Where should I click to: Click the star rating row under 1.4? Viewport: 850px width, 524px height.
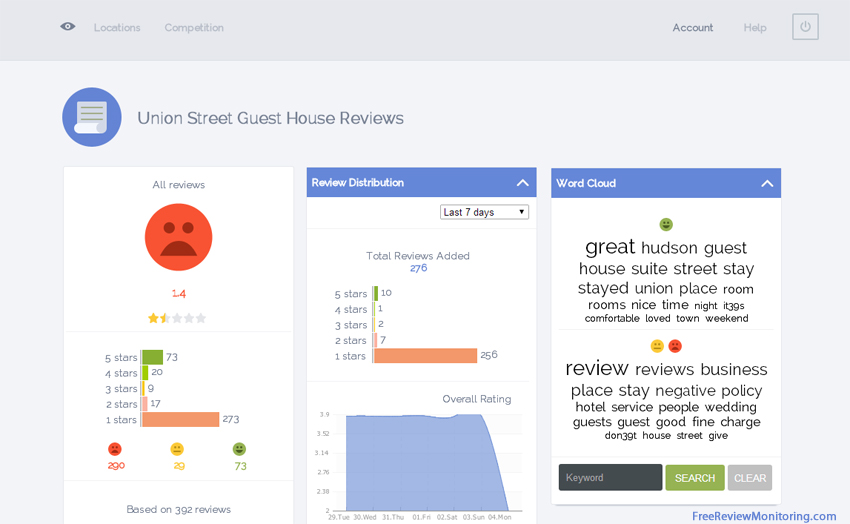coord(177,318)
